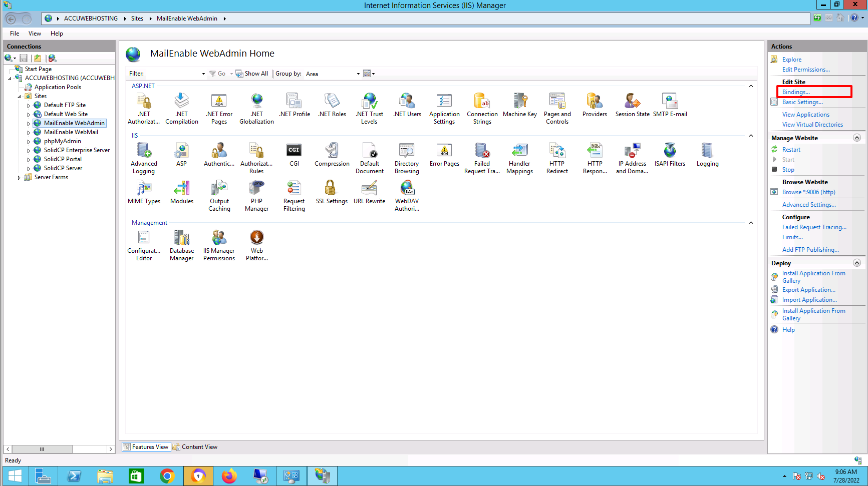Open WebDAV Authoring Rules feature
868x486 pixels.
pyautogui.click(x=407, y=195)
